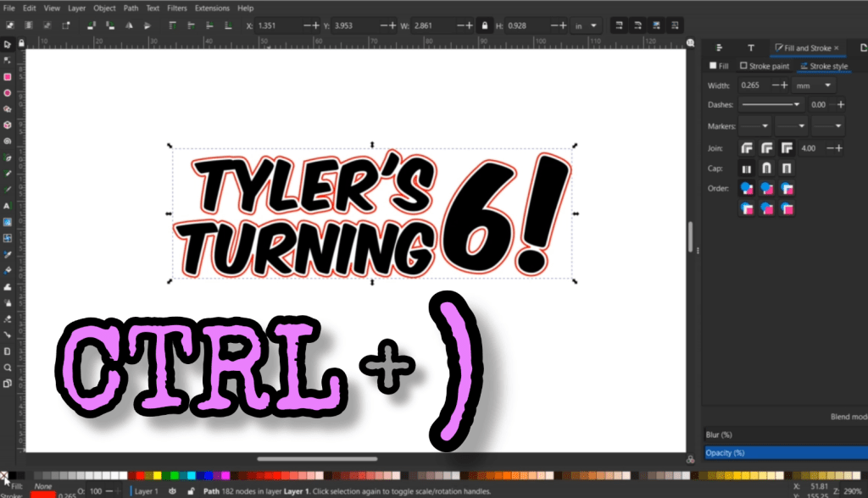Image resolution: width=868 pixels, height=498 pixels.
Task: Toggle Layer 1 lock in status bar
Action: tap(188, 490)
